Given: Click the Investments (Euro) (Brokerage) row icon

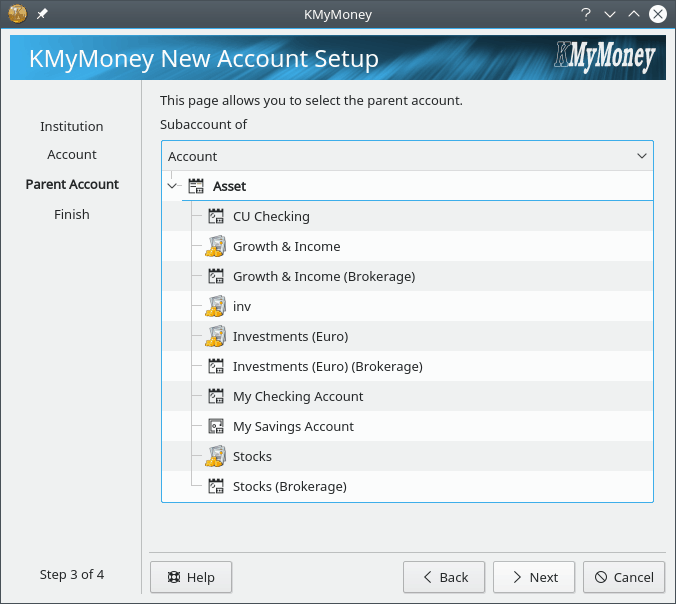Looking at the screenshot, I should pos(216,366).
